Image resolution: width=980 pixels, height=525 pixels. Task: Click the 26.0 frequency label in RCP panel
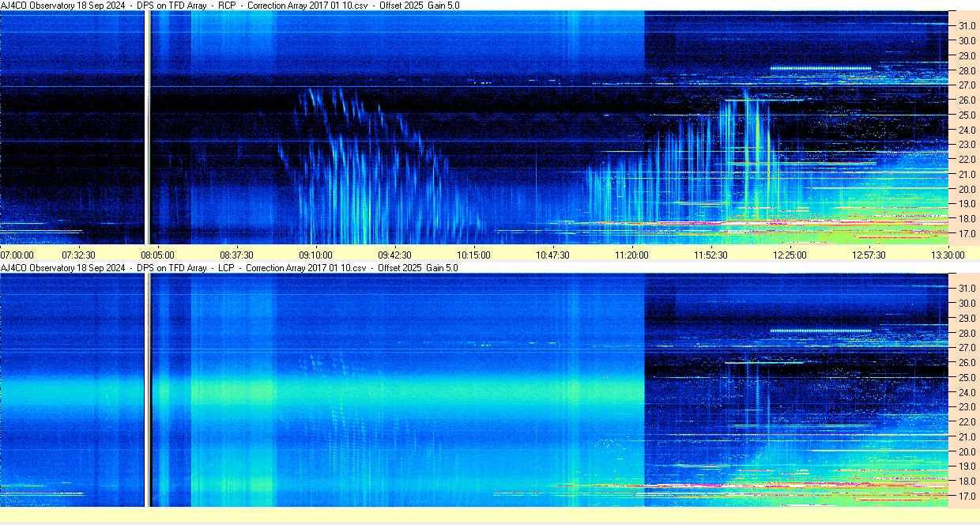(x=967, y=100)
